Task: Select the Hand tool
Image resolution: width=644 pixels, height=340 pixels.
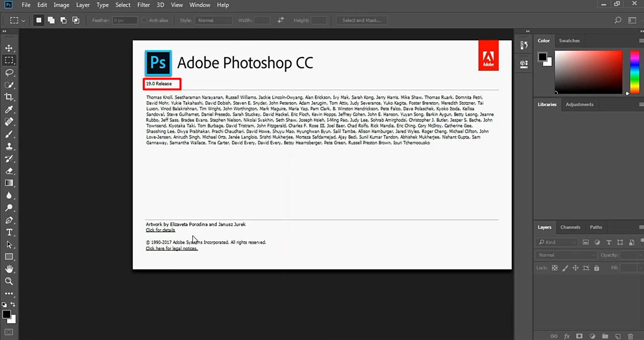Action: 9,269
